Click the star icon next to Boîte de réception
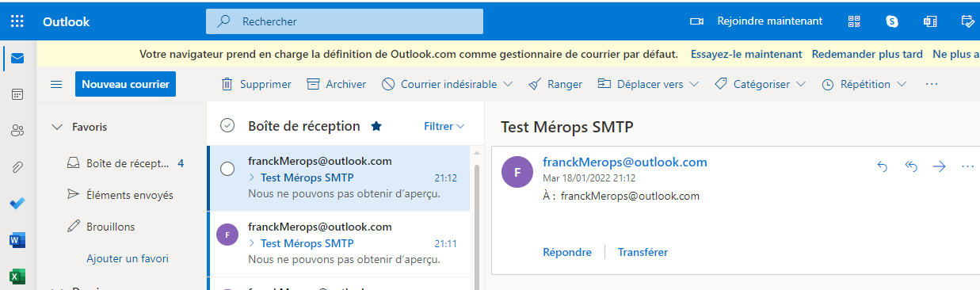Screen dimensions: 980x290 376,126
